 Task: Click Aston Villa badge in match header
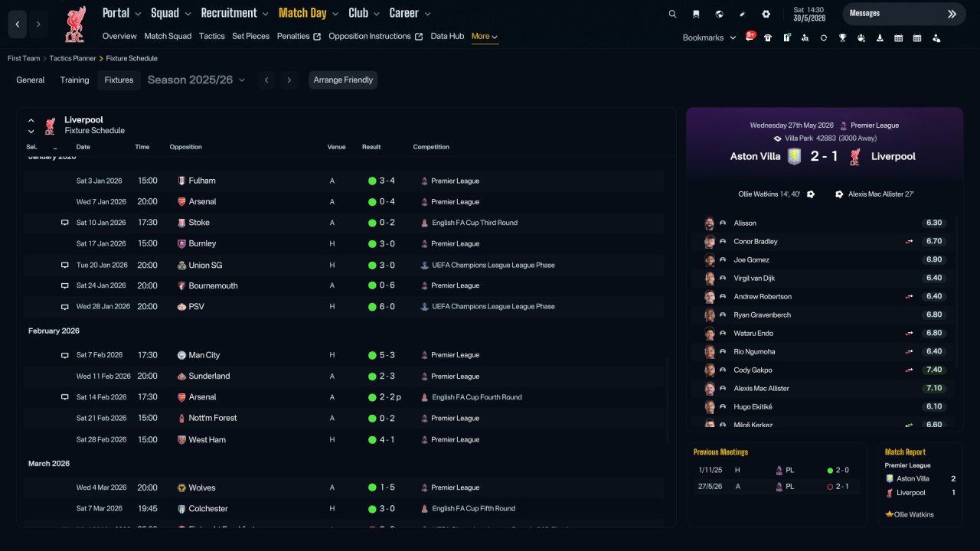click(794, 156)
